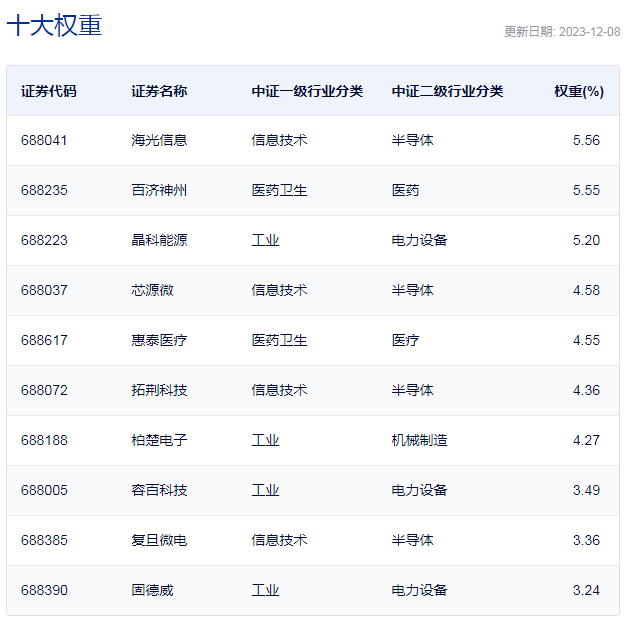The width and height of the screenshot is (628, 630).
Task: Select security code 688041
Action: coord(44,140)
